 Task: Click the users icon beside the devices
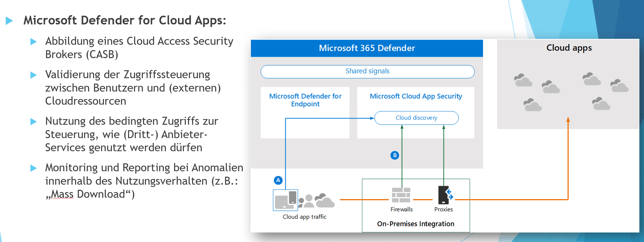[x=306, y=201]
